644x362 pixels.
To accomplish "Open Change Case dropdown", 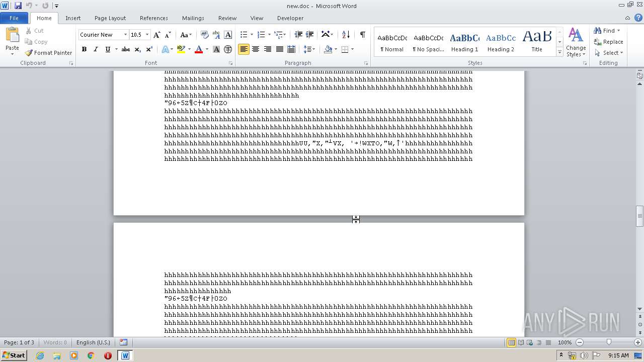I will point(186,35).
